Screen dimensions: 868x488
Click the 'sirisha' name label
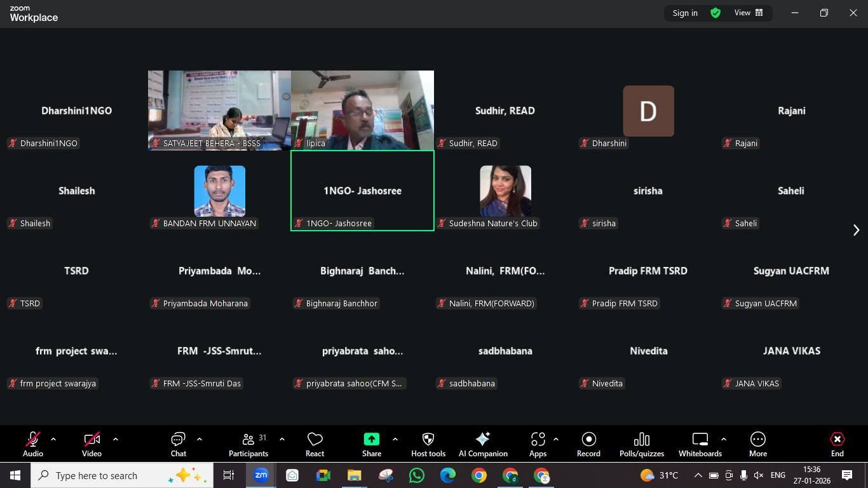[x=604, y=223]
